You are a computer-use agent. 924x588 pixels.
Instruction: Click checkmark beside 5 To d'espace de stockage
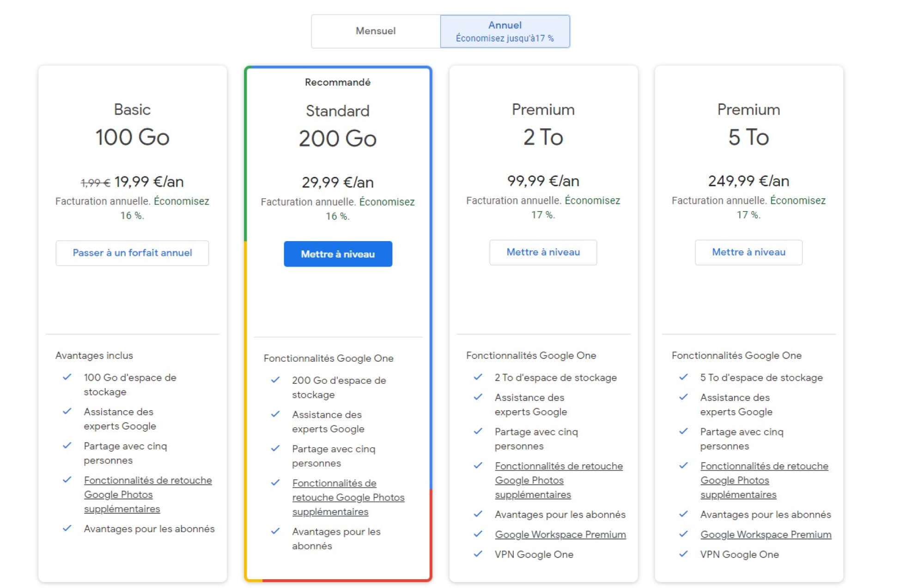tap(683, 377)
